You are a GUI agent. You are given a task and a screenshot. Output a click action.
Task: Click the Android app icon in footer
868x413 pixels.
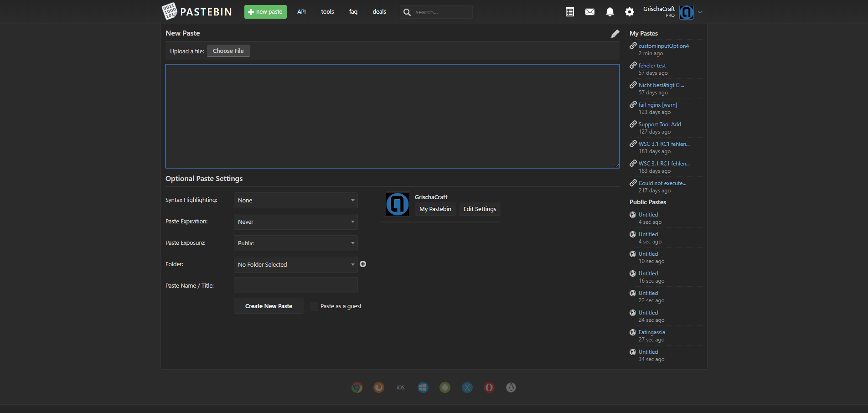pyautogui.click(x=445, y=387)
